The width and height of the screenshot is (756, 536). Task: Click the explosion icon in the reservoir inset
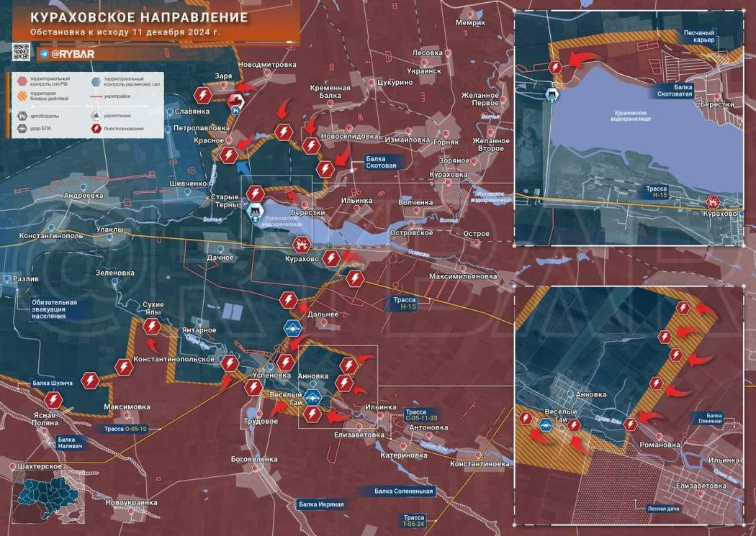click(714, 202)
